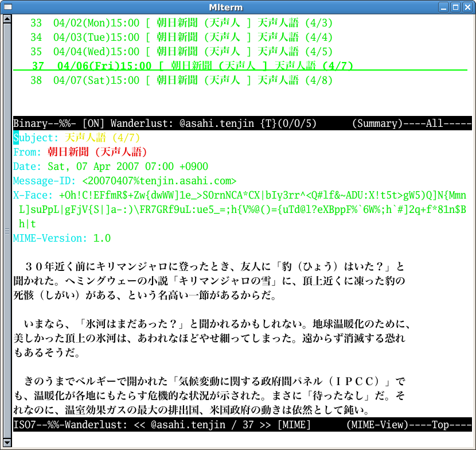Viewport: 476px width, 450px height.
Task: Open the Mlterm window menu icon
Action: (7, 7)
